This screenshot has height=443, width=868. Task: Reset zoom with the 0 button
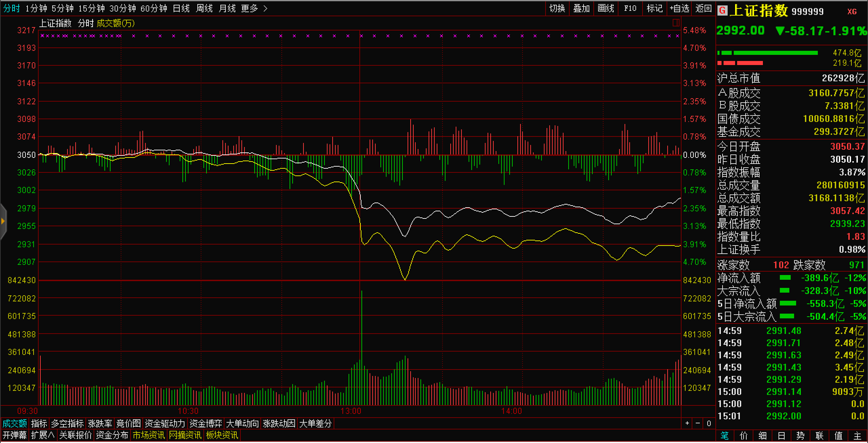709,423
